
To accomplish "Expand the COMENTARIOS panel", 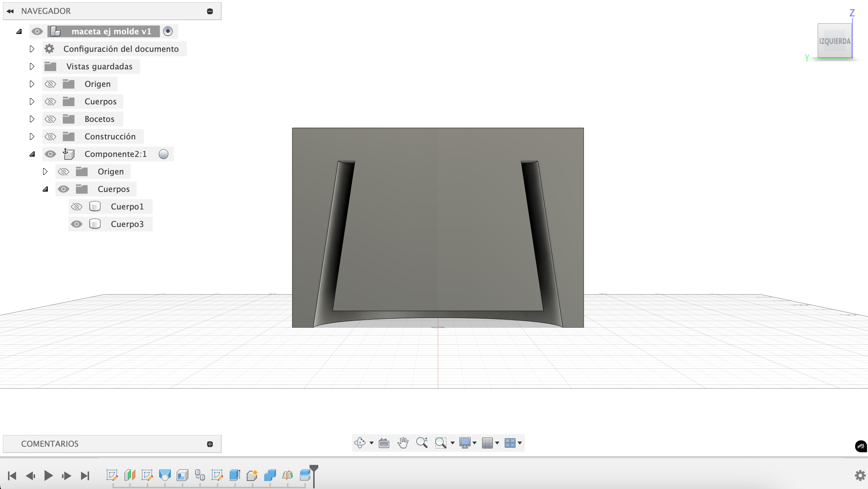I will coord(210,444).
